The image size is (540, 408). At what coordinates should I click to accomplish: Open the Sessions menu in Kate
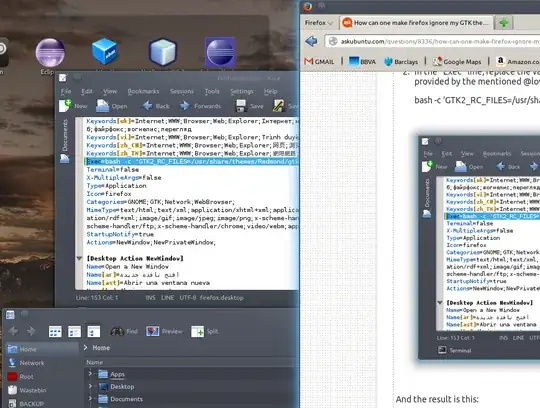(181, 91)
